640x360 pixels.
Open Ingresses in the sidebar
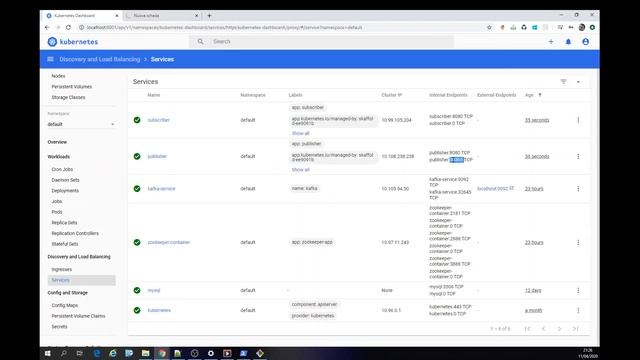62,269
